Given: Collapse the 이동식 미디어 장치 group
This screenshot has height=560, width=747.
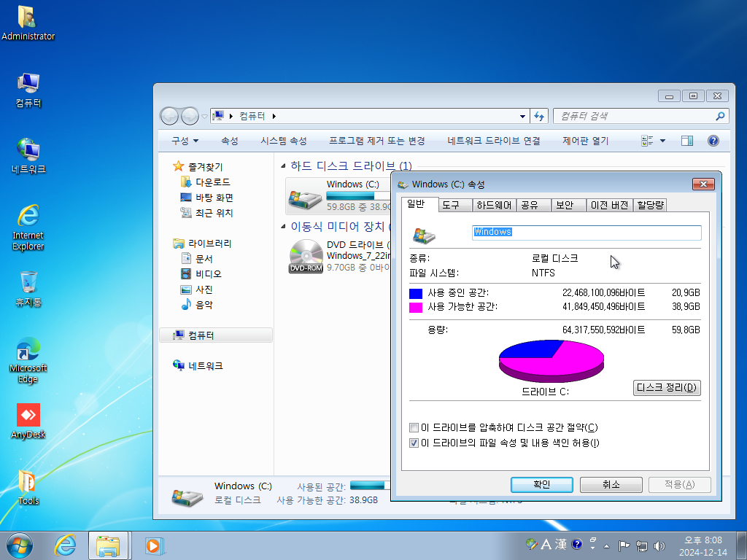Looking at the screenshot, I should click(x=283, y=226).
